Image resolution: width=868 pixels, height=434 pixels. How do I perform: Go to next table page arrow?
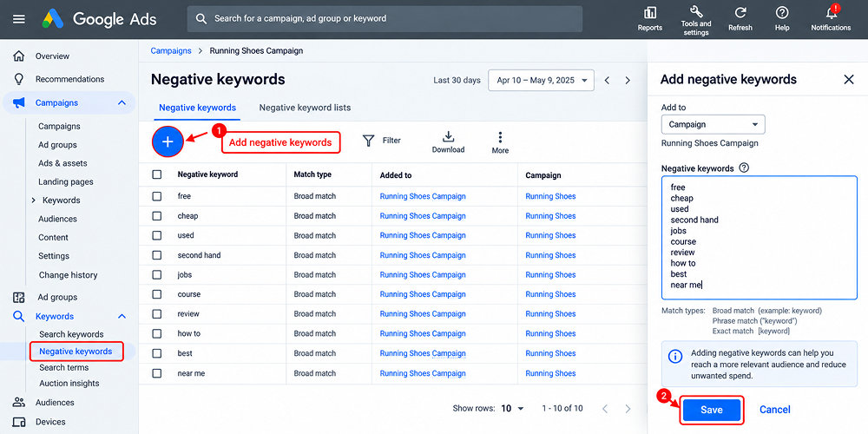pyautogui.click(x=628, y=409)
